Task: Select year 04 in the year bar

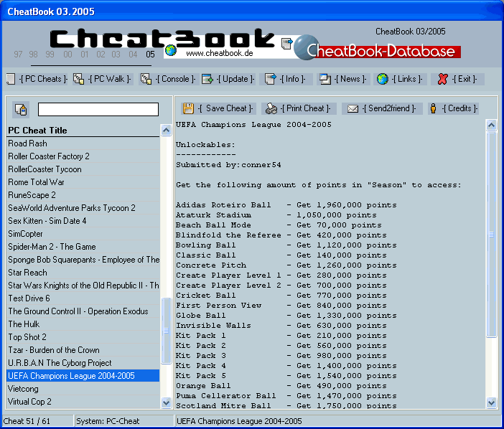Action: tap(133, 55)
